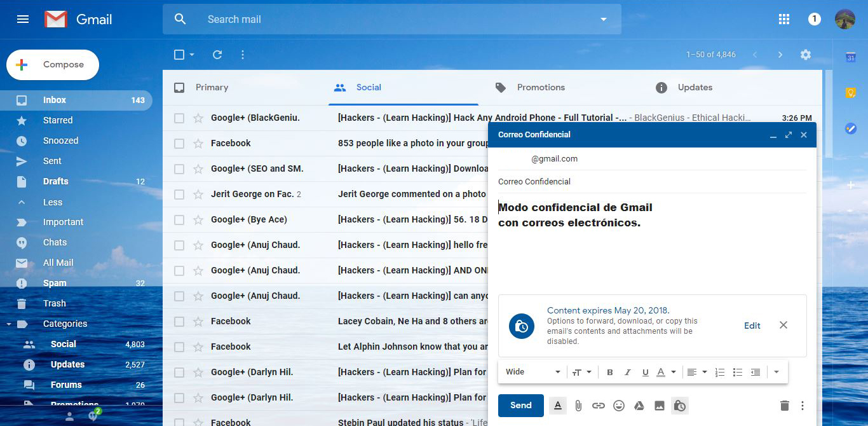Switch to the Primary tab
Image resolution: width=868 pixels, height=426 pixels.
coord(212,87)
